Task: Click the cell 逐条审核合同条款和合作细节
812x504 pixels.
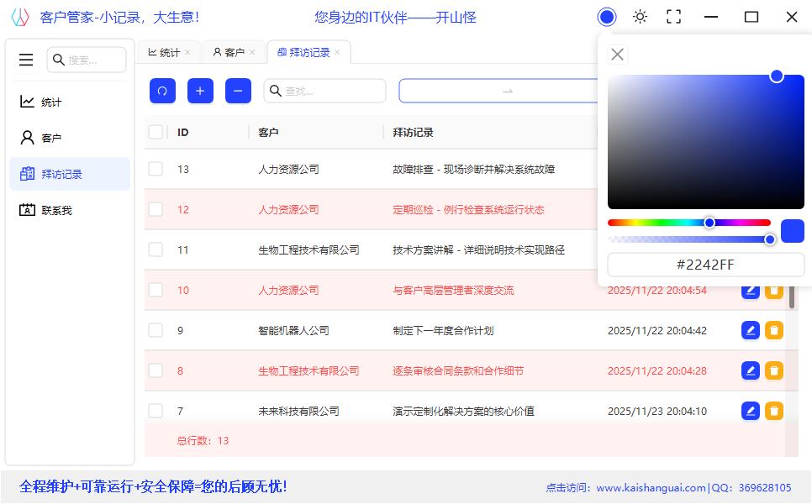Action: point(458,370)
